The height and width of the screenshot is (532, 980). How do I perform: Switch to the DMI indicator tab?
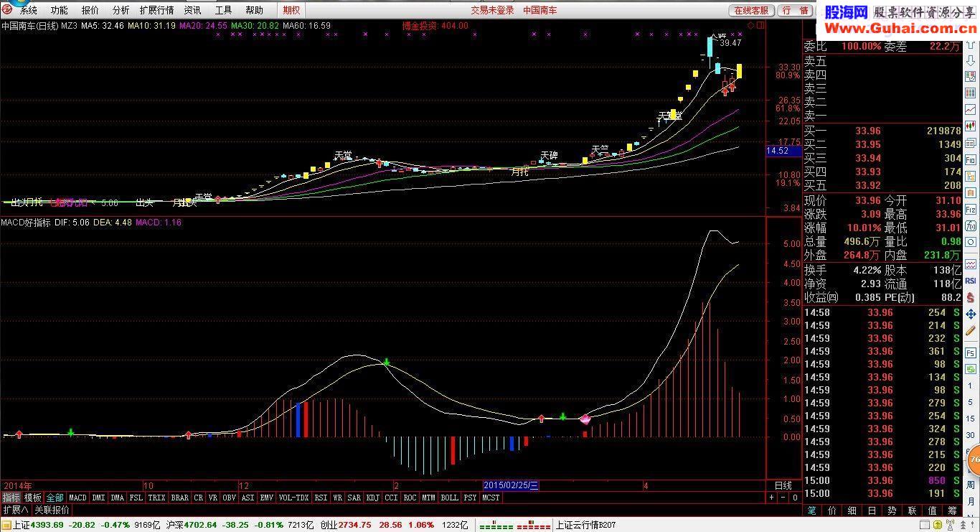coord(98,498)
